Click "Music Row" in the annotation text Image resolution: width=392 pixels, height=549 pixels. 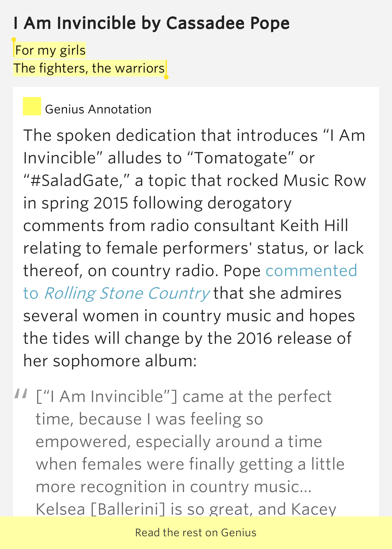tap(325, 181)
